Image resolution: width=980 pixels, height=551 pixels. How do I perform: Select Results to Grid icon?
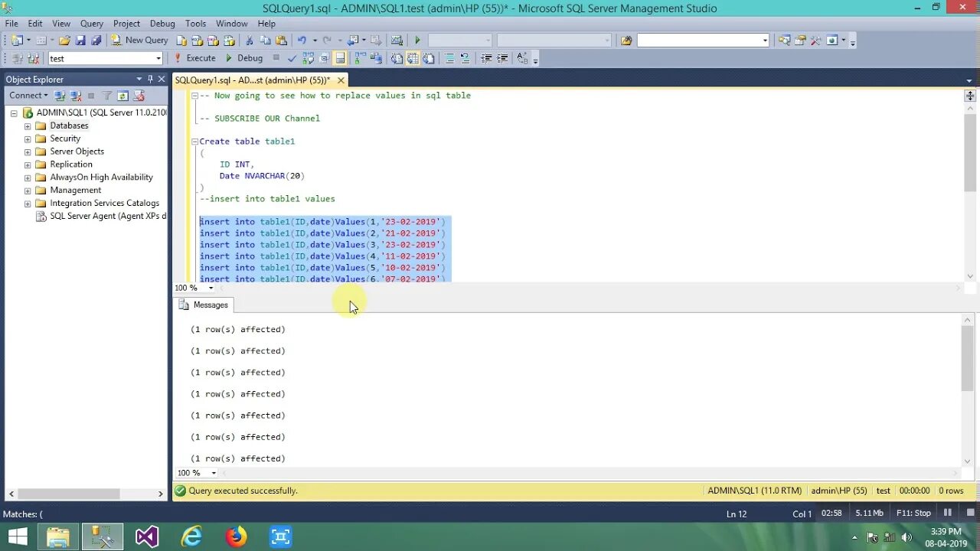412,57
